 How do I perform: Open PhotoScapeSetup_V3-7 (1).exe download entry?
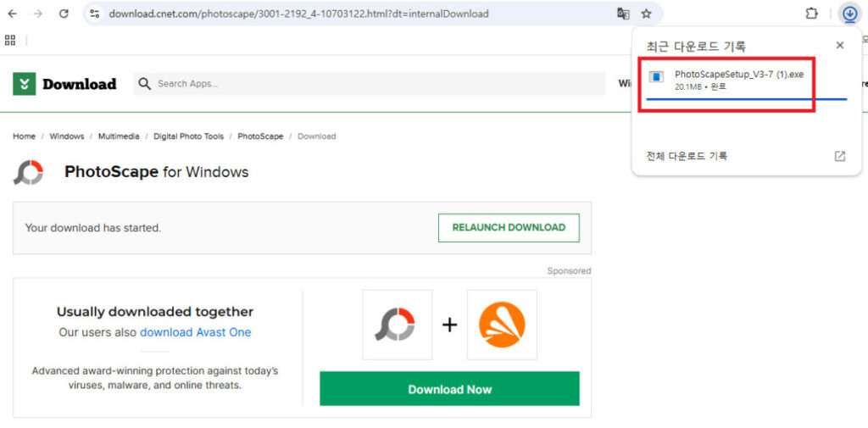(x=747, y=81)
